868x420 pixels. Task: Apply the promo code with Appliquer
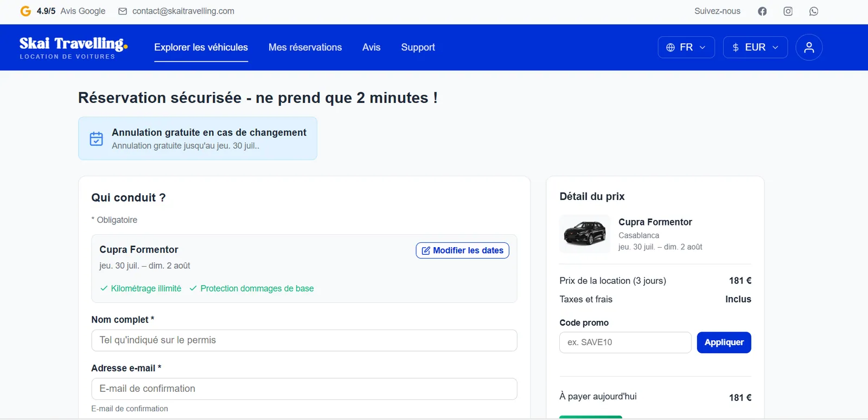coord(724,343)
